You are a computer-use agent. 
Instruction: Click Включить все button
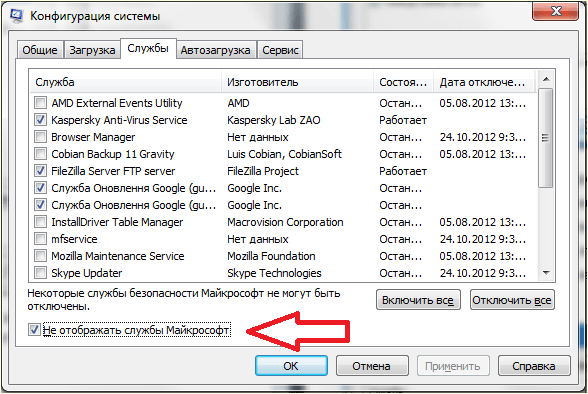coord(418,300)
